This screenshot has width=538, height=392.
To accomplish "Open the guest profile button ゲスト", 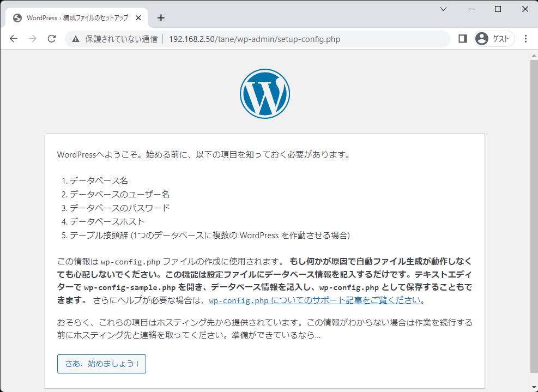I will [x=494, y=39].
